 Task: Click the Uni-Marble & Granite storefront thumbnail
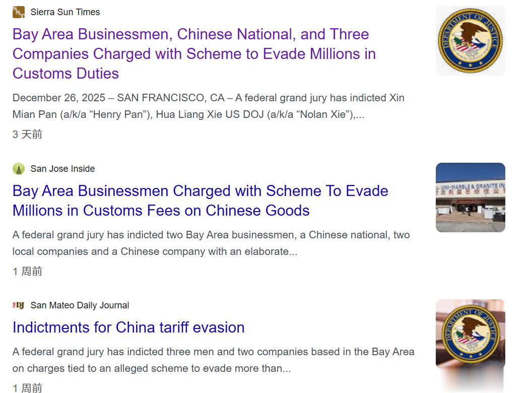coord(470,198)
